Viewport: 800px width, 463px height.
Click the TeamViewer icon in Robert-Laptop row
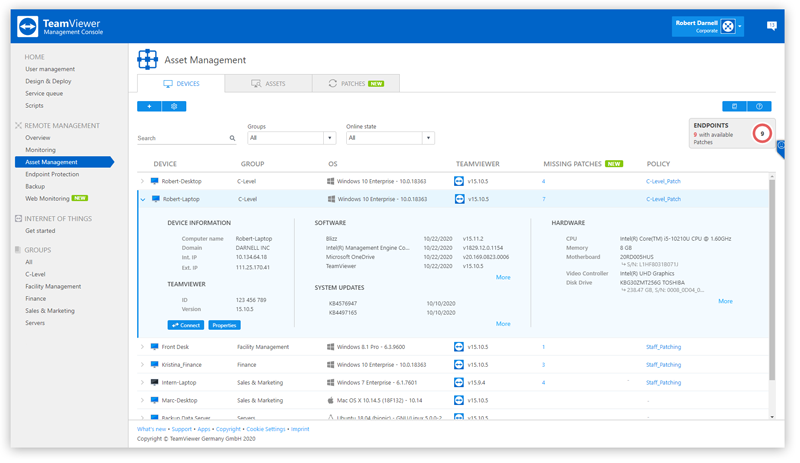(459, 199)
